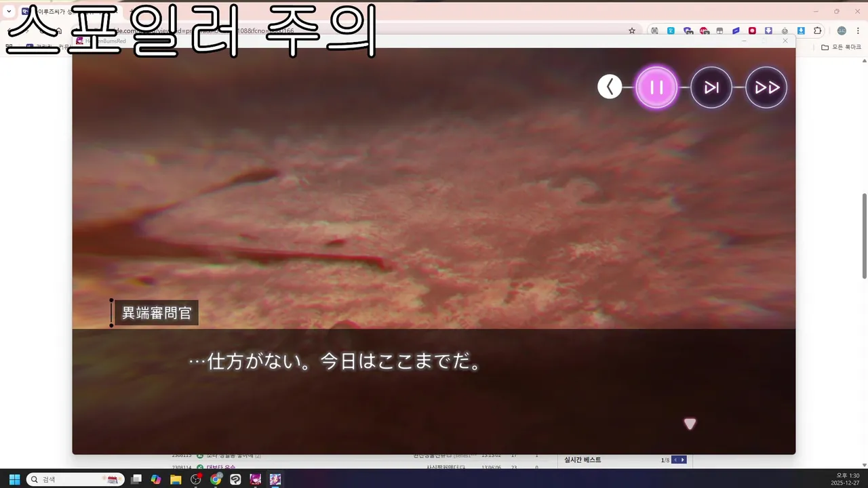Go to next page of 실시간 베스트

coord(683,460)
